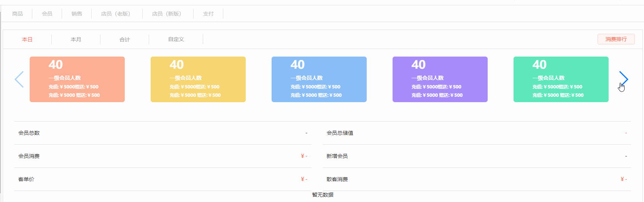
Task: Select the 本月 time filter
Action: pyautogui.click(x=76, y=39)
